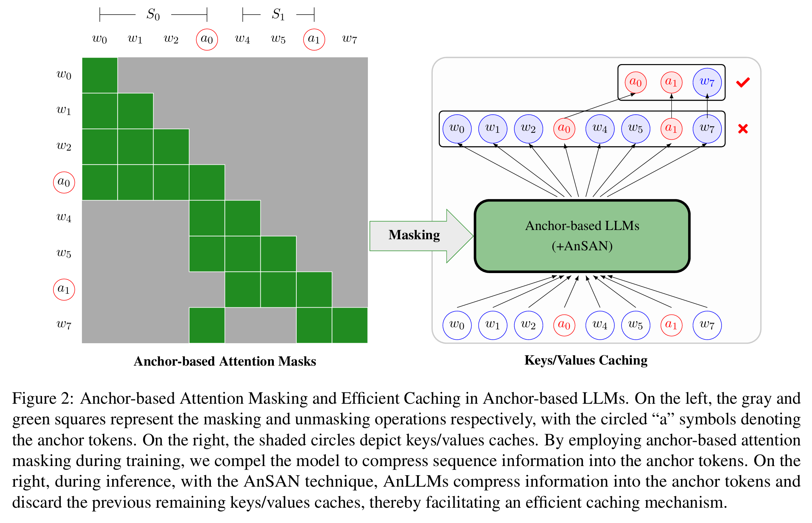Toggle the green mask cell where w7 attends a1
This screenshot has width=812, height=523.
coord(314,324)
